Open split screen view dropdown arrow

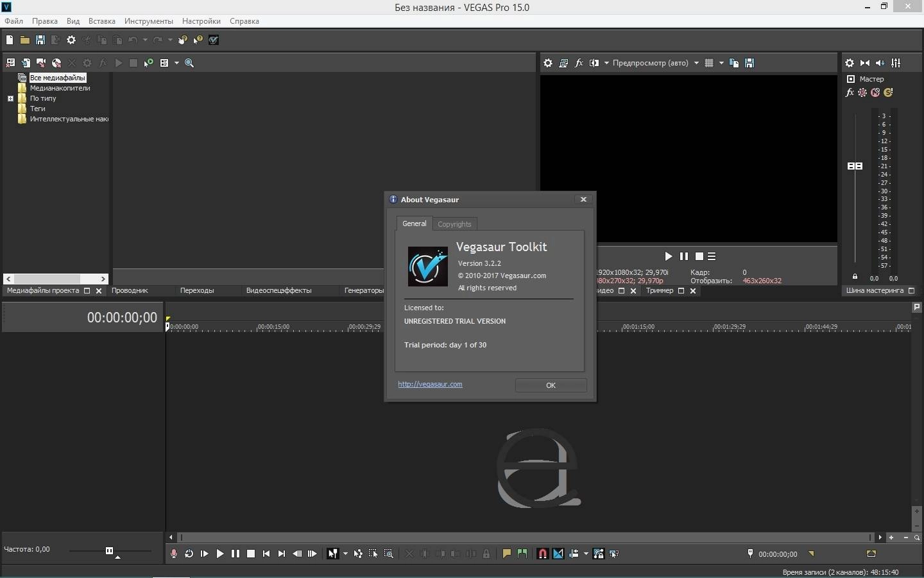pos(606,63)
